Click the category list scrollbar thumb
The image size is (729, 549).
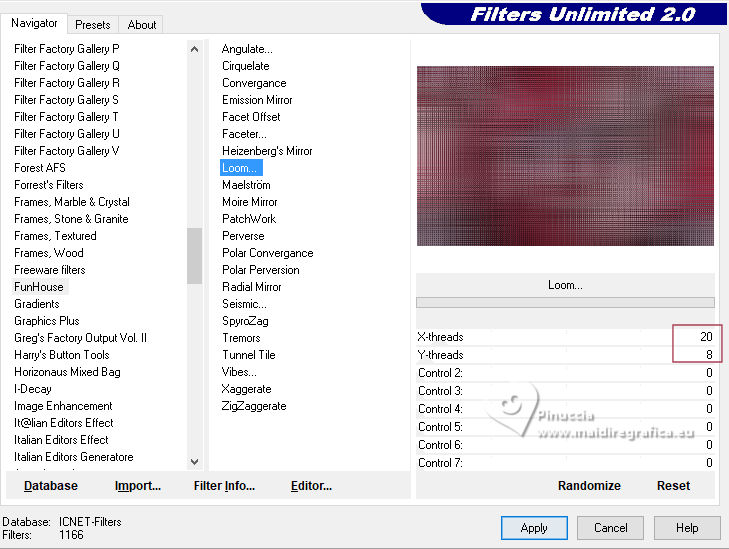[194, 256]
